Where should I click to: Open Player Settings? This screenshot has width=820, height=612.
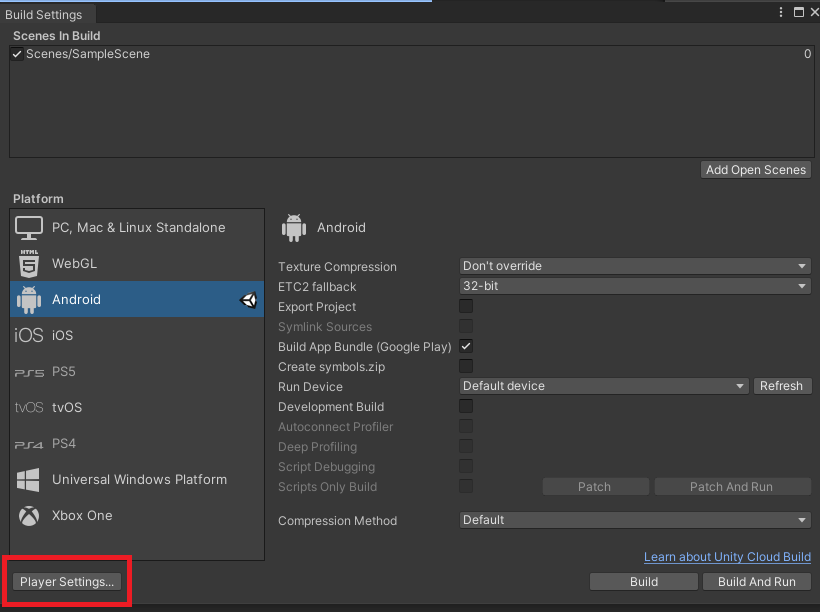(67, 582)
